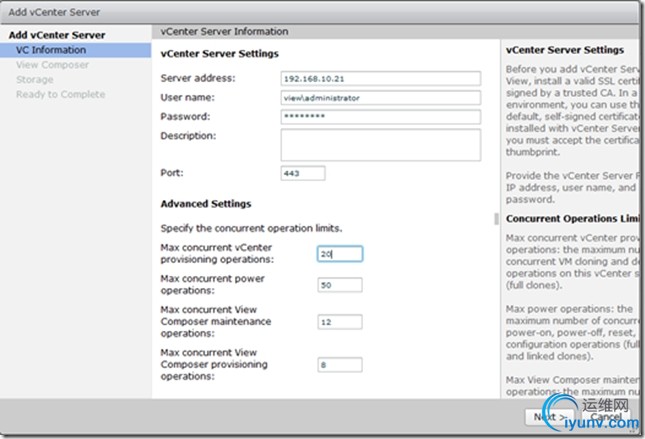
Task: Click the Advanced Settings heading
Action: [x=206, y=204]
